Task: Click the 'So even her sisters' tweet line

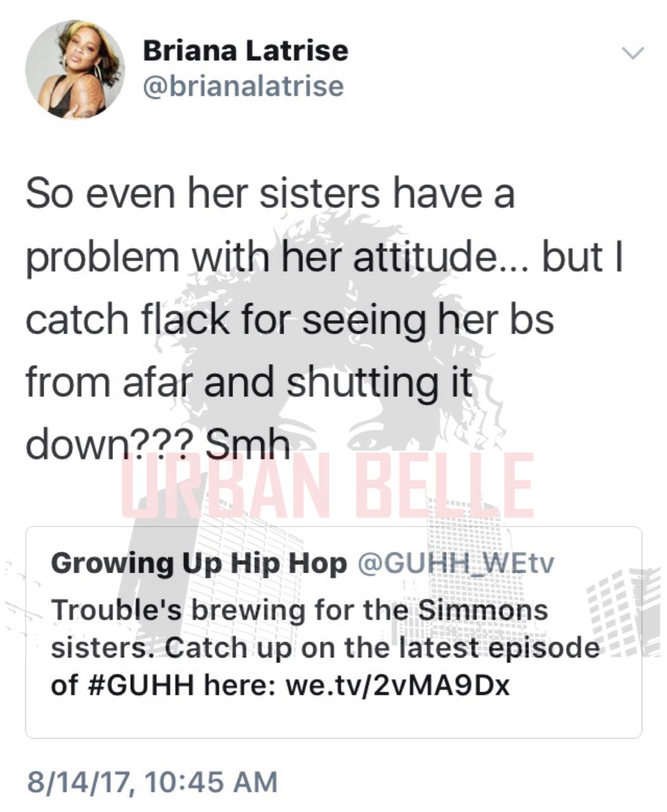Action: click(270, 192)
